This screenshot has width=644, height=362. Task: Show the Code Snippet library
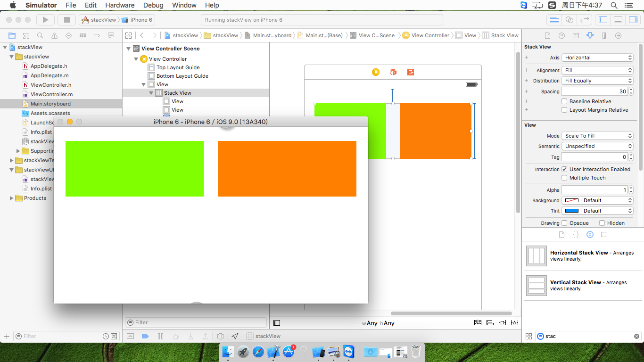(576, 234)
